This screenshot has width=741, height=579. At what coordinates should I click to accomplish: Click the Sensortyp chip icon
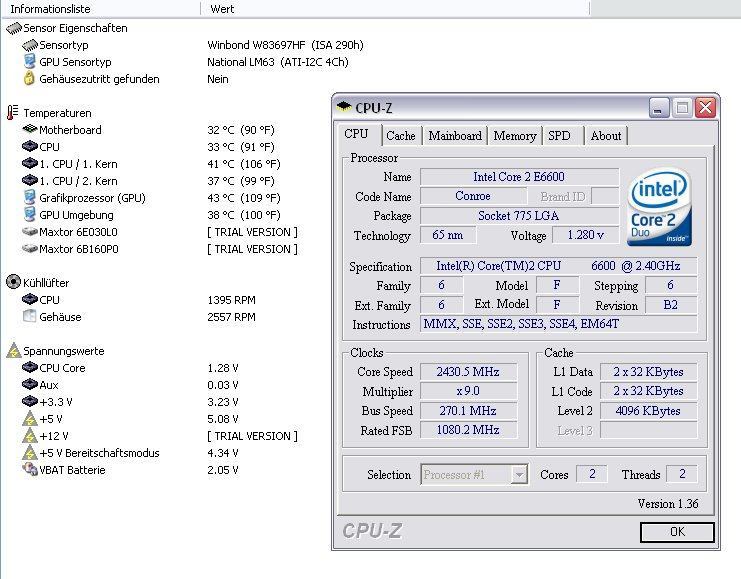(x=30, y=45)
